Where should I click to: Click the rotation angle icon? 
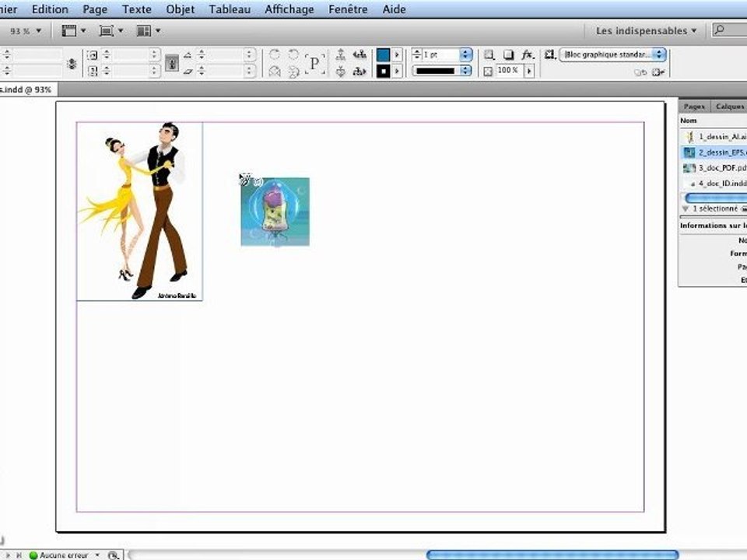click(188, 55)
